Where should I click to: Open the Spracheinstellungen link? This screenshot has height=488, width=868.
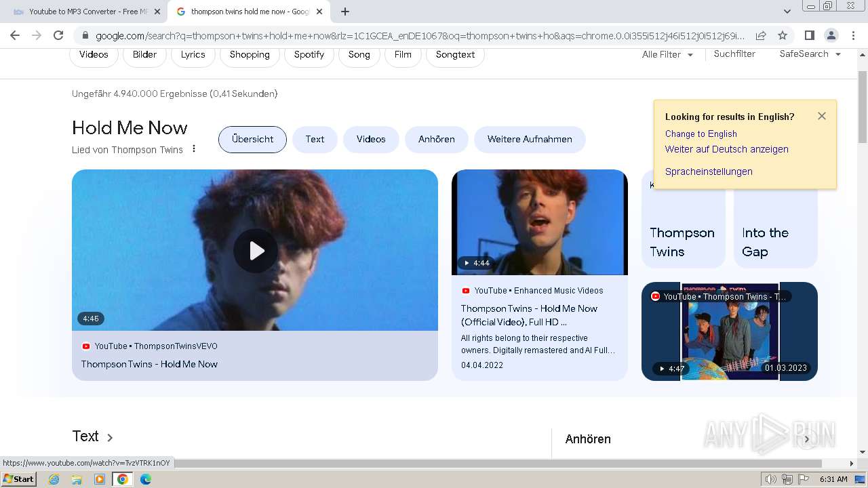click(x=709, y=171)
